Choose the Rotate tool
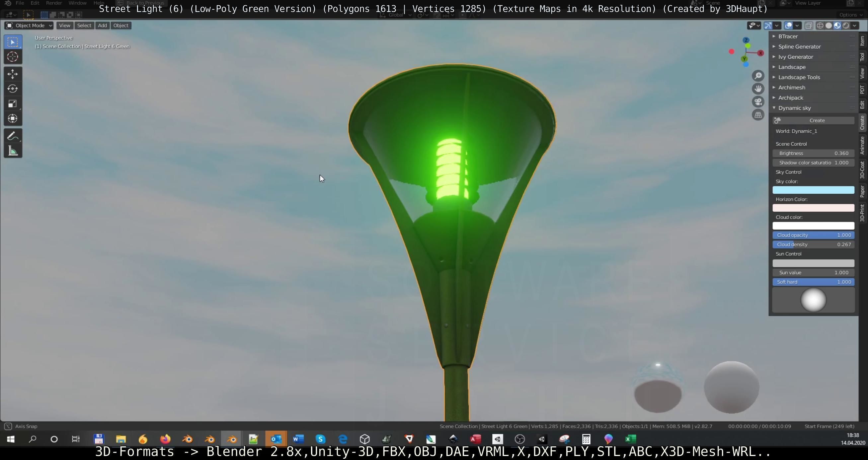Viewport: 868px width, 460px height. [x=13, y=89]
